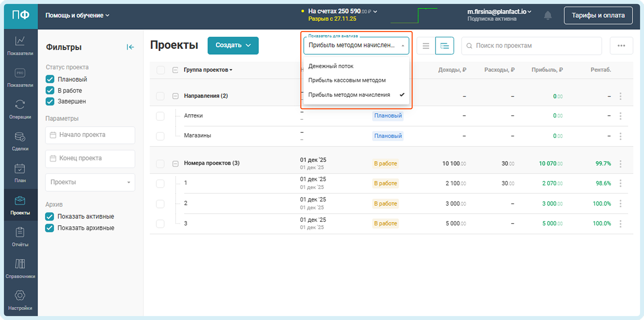Uncheck the Завершен status checkbox

pos(50,101)
